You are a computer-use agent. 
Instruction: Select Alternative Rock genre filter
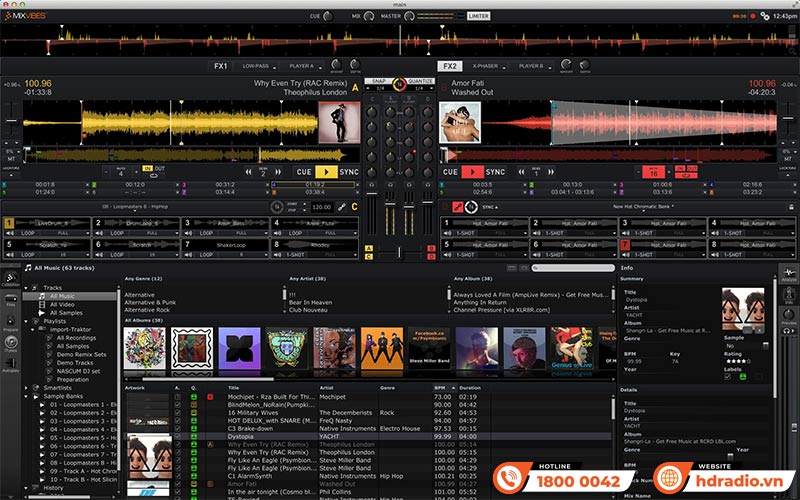[x=147, y=310]
